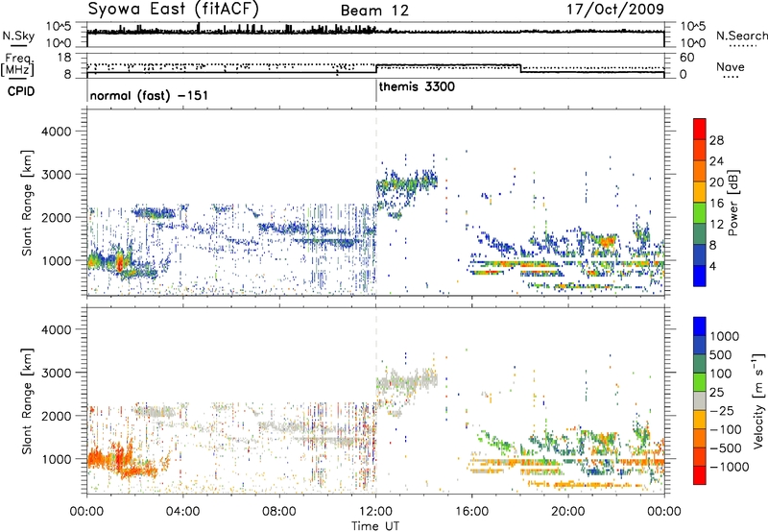The image size is (768, 532).
Task: Click the "500" tick on Velocity color bar
Action: [x=720, y=354]
